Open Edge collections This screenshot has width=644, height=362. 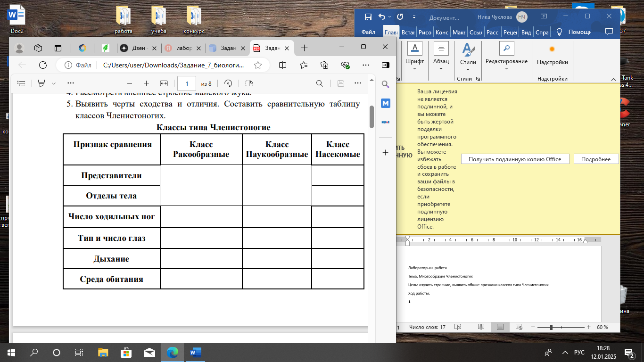pos(324,65)
